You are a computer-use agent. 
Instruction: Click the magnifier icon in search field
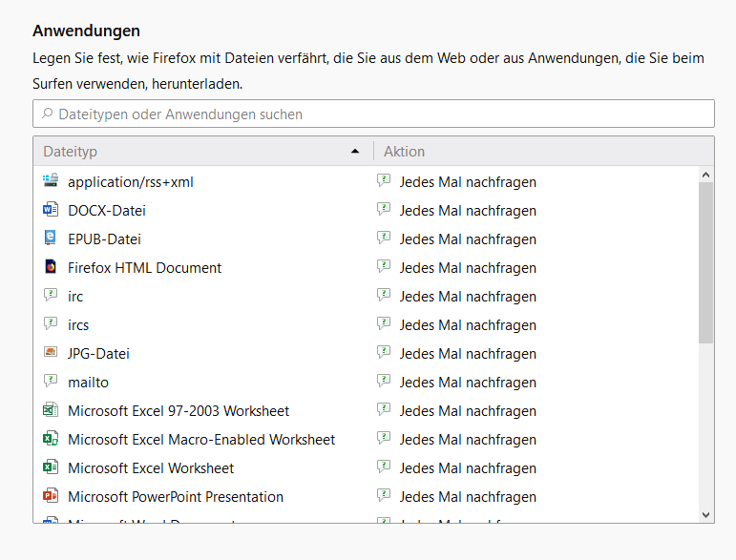pos(47,114)
